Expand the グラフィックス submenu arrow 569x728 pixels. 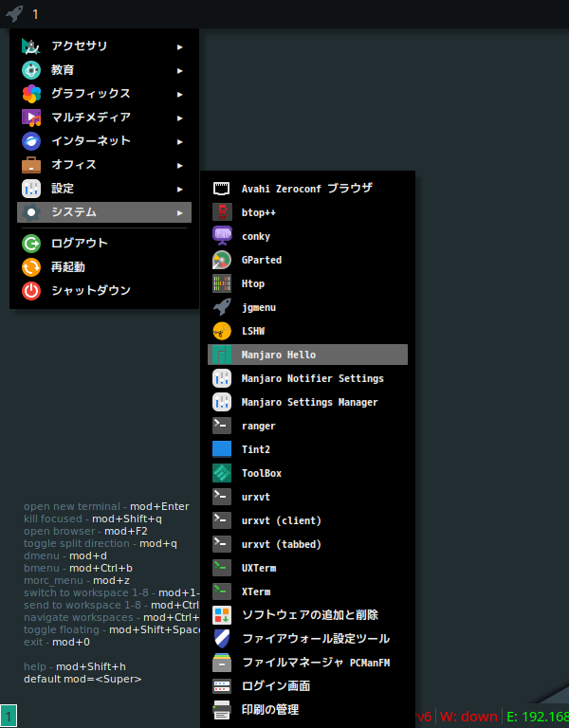pyautogui.click(x=180, y=94)
